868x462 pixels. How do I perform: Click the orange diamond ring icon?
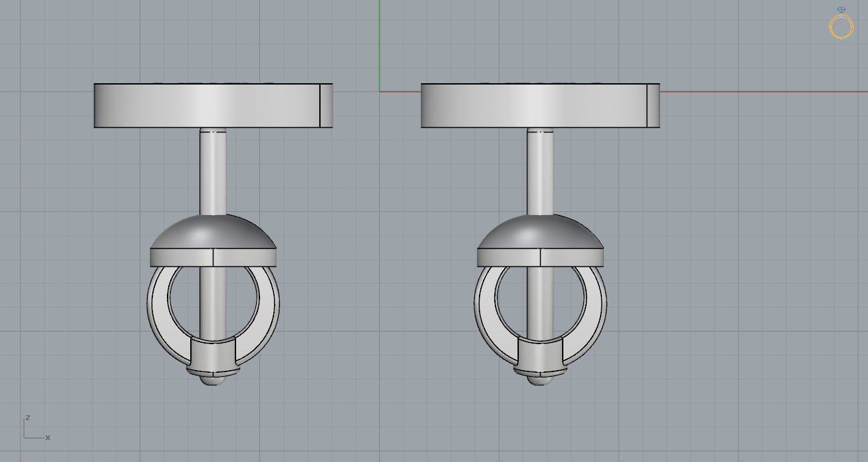pyautogui.click(x=841, y=23)
